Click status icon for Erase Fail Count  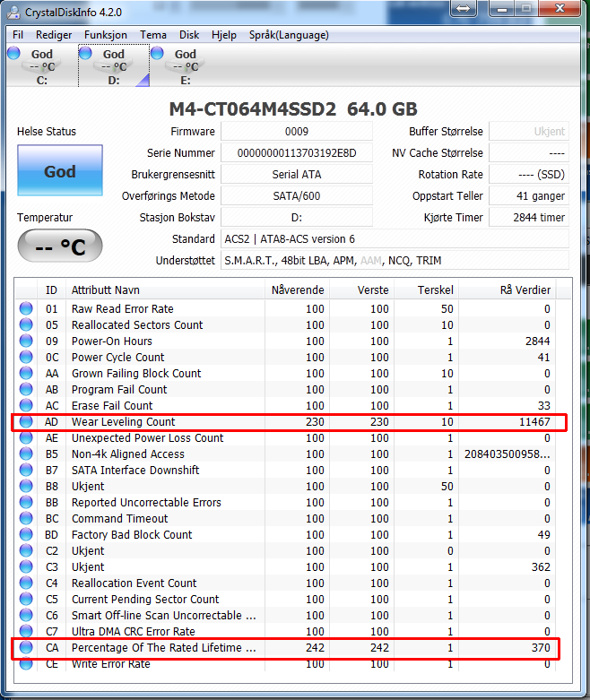[x=26, y=405]
